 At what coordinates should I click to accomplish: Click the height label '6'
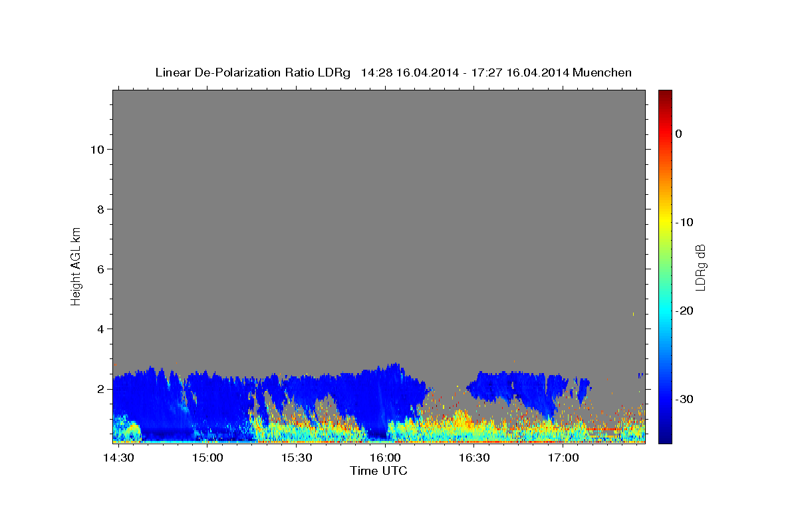[x=100, y=269]
